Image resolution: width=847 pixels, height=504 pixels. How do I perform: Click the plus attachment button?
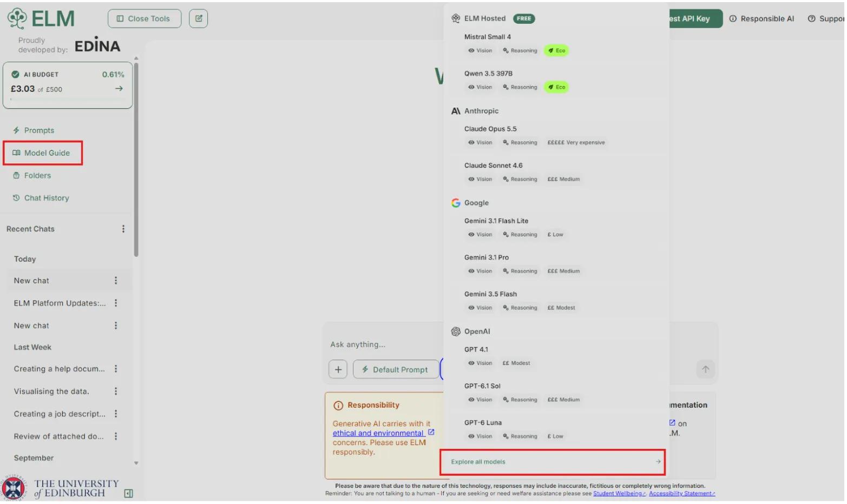[x=338, y=370]
